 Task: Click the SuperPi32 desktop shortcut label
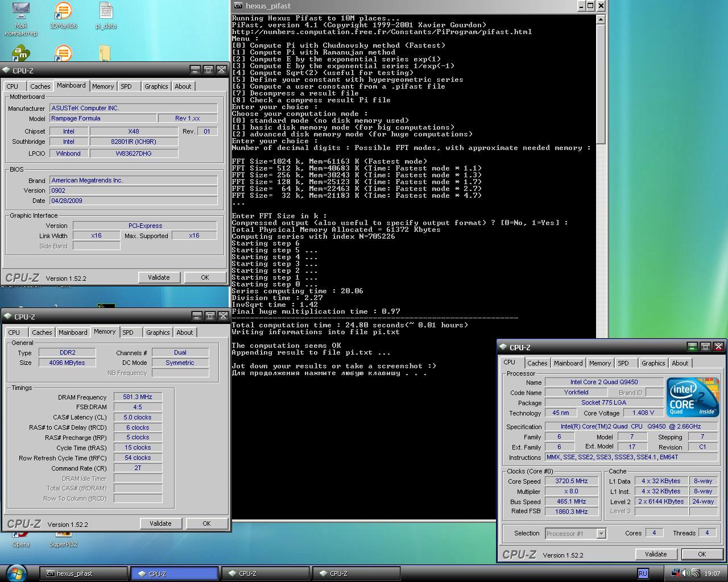63,544
